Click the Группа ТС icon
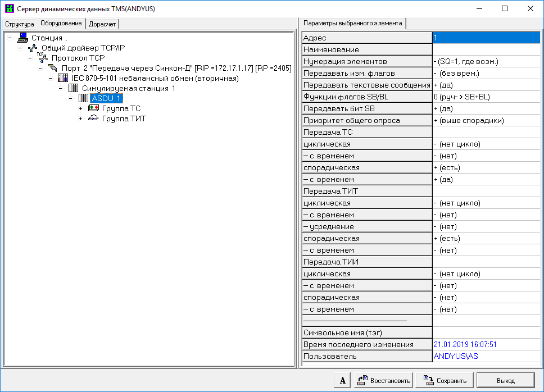The width and height of the screenshot is (544, 392). 93,108
